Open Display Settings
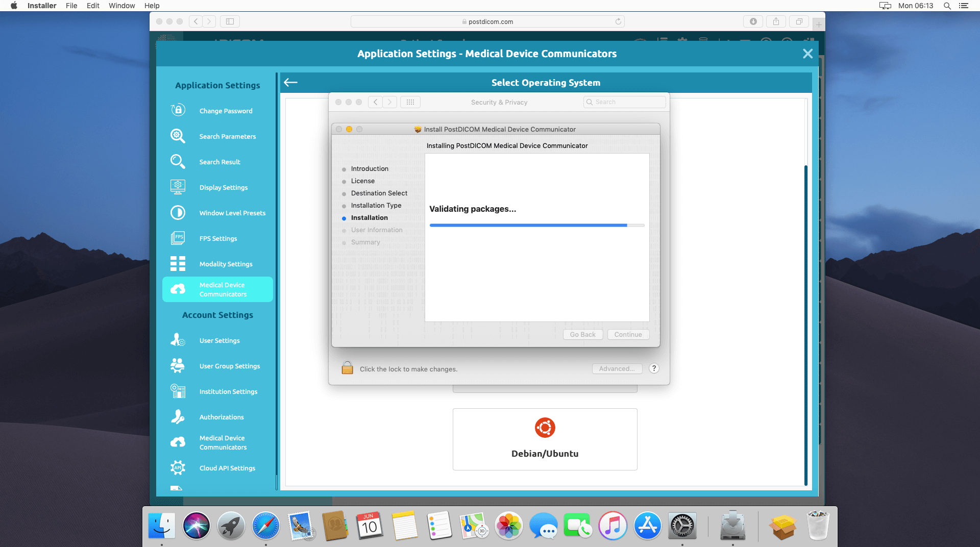This screenshot has height=547, width=980. point(217,187)
